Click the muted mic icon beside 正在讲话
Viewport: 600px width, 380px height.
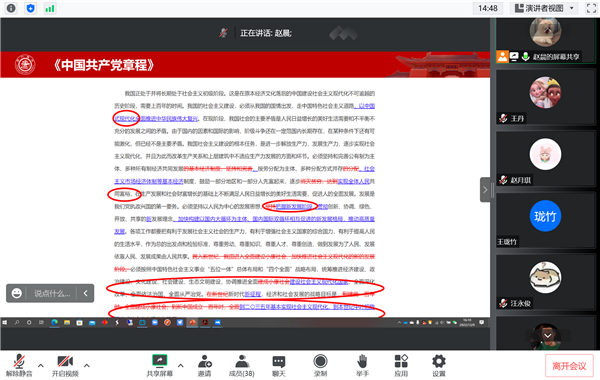(x=223, y=33)
